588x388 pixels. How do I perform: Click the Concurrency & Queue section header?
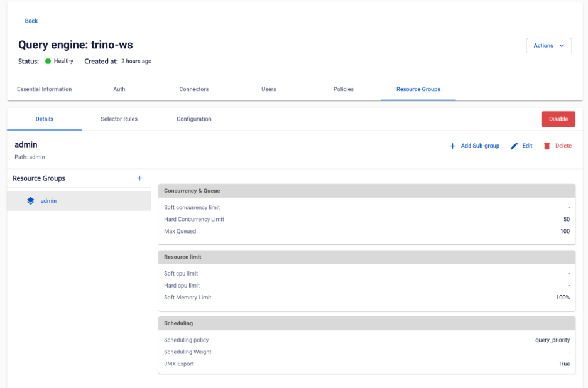coord(367,191)
